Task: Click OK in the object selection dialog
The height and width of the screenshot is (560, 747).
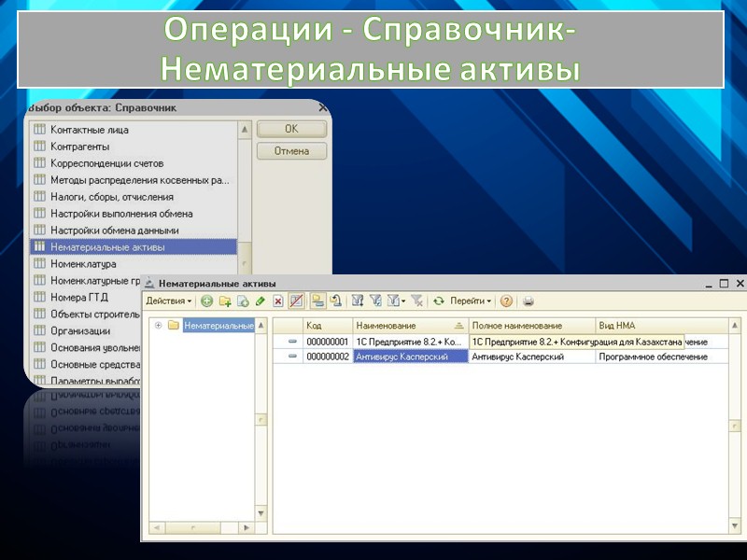Action: [x=291, y=129]
